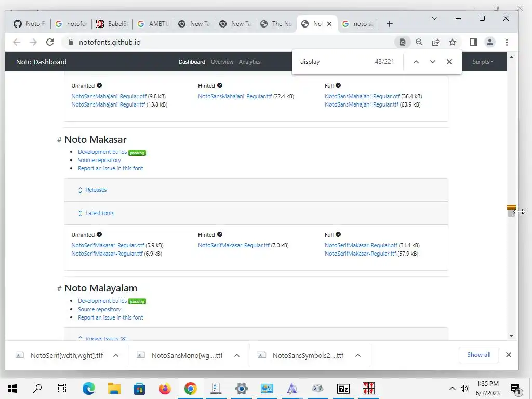Jump to next find result
Image resolution: width=532 pixels, height=399 pixels.
tap(433, 62)
